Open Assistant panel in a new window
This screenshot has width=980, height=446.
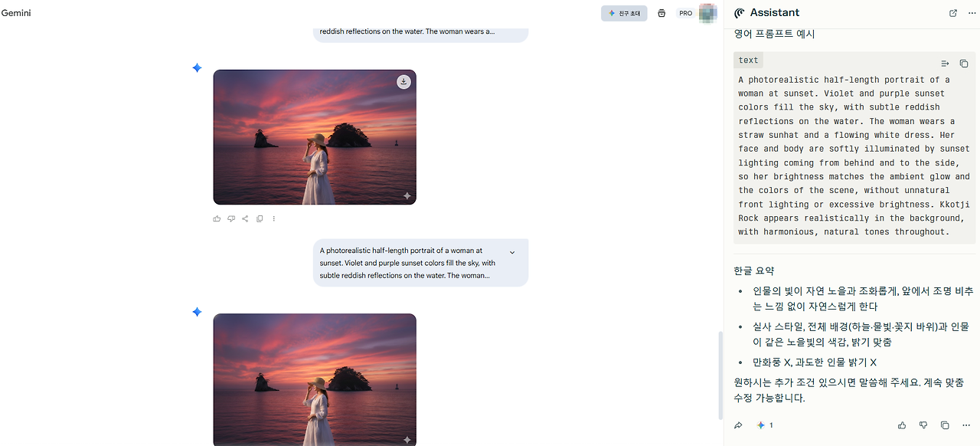click(953, 13)
